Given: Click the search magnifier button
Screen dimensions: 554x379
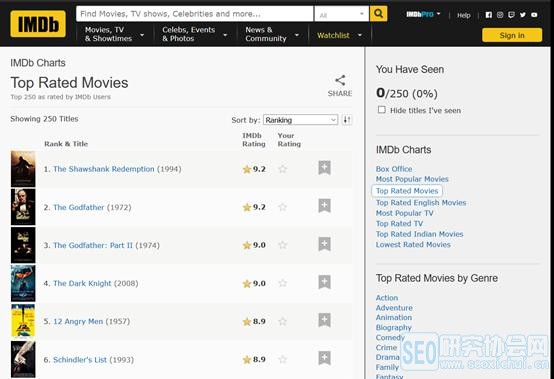Looking at the screenshot, I should point(378,14).
